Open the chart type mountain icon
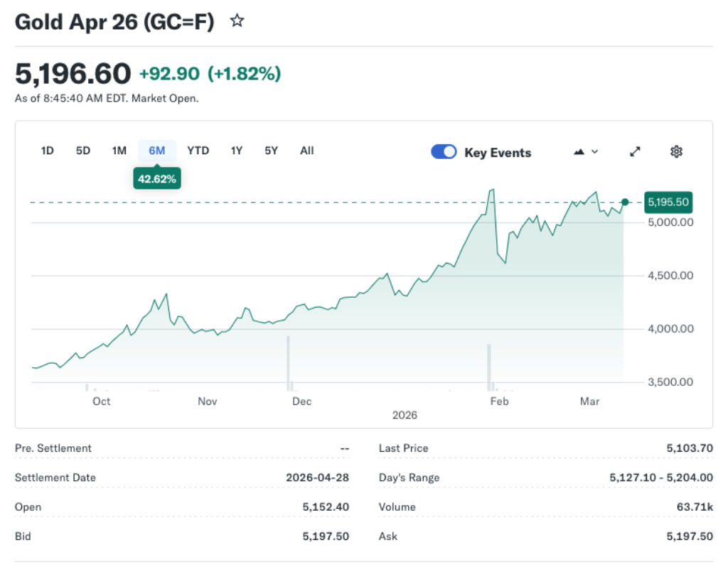The height and width of the screenshot is (574, 728). pos(579,151)
